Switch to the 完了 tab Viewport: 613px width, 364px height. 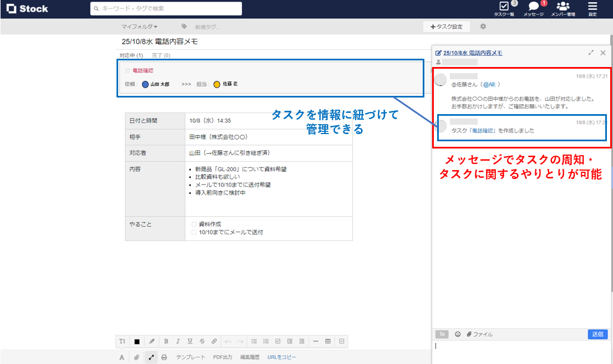click(160, 56)
